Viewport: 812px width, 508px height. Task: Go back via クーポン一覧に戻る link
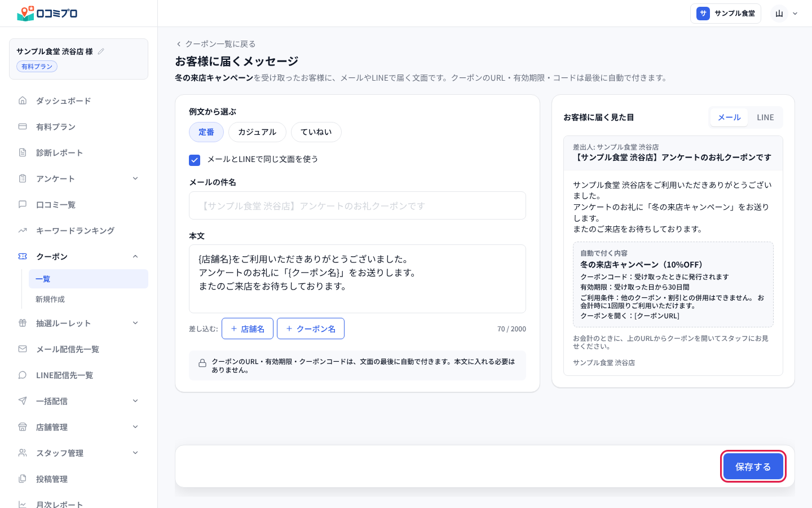point(215,44)
